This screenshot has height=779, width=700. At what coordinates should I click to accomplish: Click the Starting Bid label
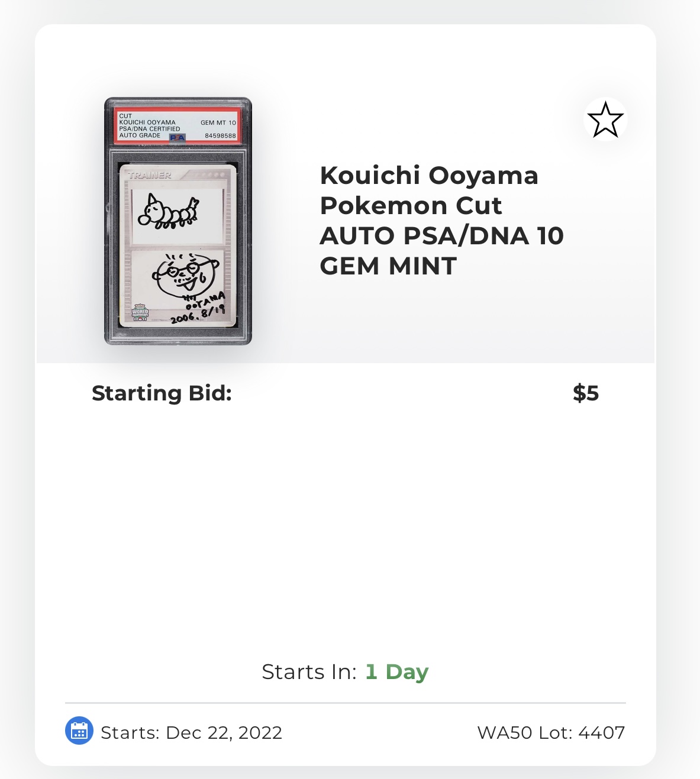click(162, 393)
